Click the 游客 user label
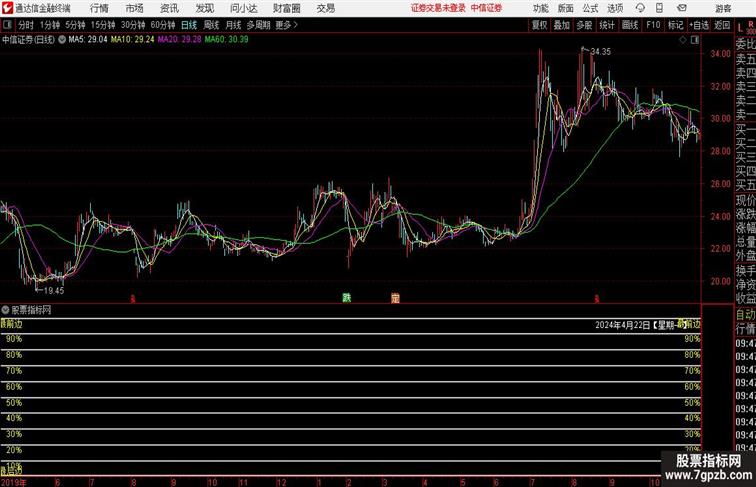The width and height of the screenshot is (756, 487). point(723,8)
